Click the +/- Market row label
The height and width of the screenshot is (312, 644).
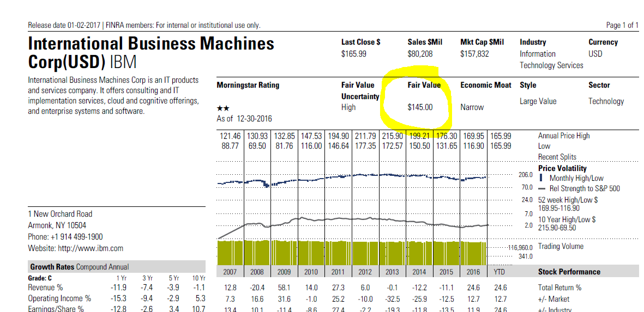point(553,299)
